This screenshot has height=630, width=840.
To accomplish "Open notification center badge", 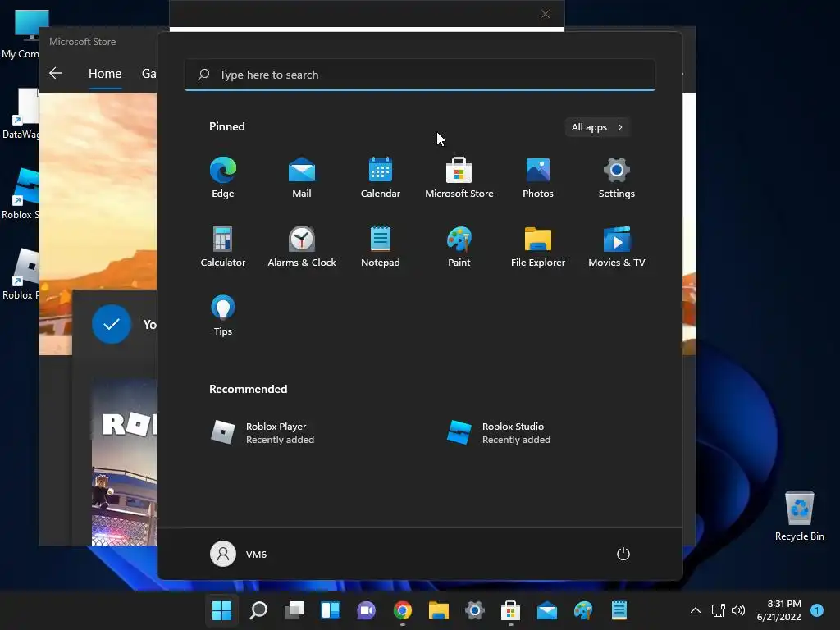I will [817, 609].
